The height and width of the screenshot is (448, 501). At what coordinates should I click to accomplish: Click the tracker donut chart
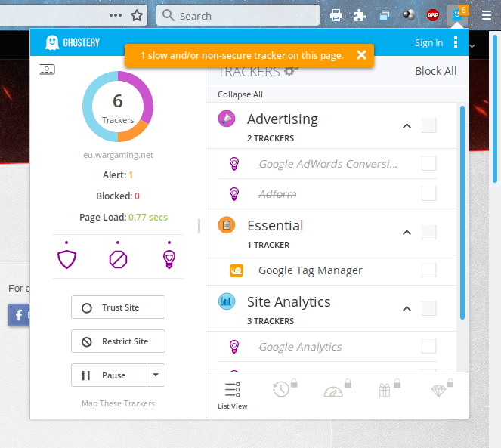pyautogui.click(x=118, y=107)
